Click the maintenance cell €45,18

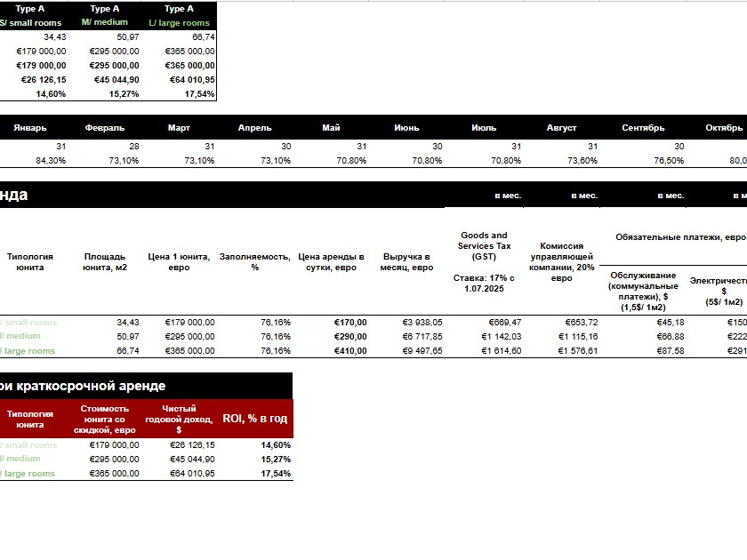[x=671, y=323]
